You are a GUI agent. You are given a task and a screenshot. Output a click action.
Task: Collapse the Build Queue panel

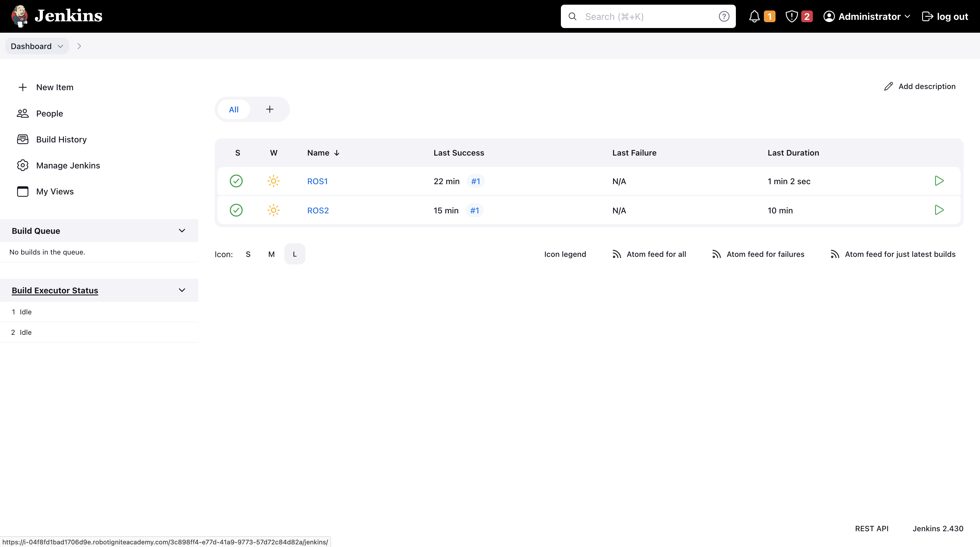pyautogui.click(x=182, y=231)
